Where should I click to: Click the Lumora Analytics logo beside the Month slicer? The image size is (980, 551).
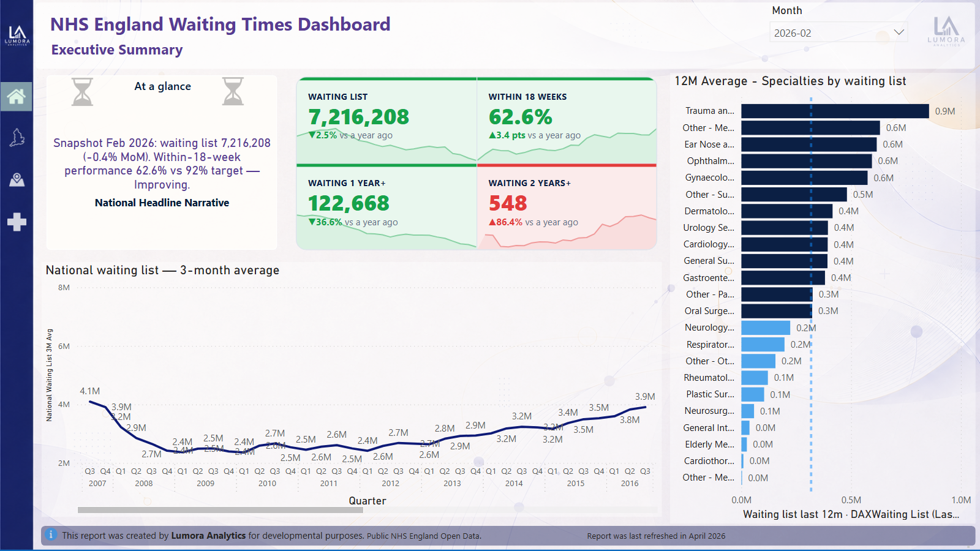(946, 32)
